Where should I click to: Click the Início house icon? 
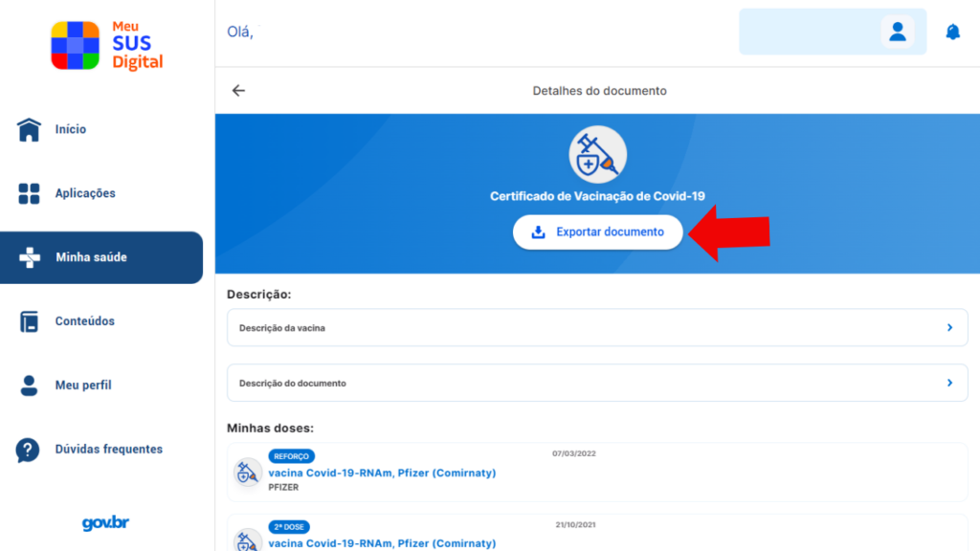coord(29,129)
